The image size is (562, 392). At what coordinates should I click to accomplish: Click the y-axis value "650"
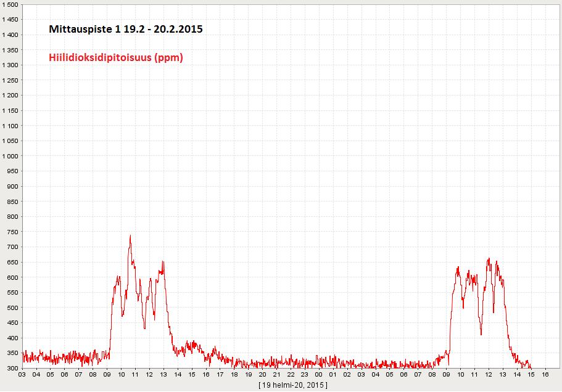pos(12,262)
